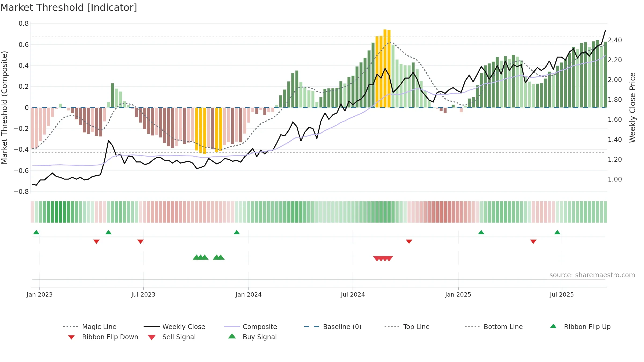Click the 1.00 right axis price label
The image size is (644, 362).
tap(615, 179)
